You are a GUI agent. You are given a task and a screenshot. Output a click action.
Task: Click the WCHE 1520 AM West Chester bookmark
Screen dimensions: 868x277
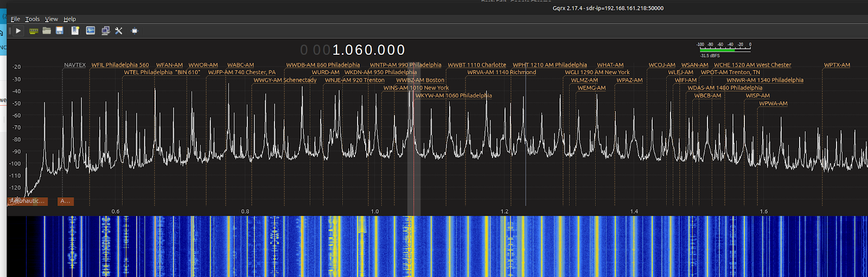pos(752,65)
